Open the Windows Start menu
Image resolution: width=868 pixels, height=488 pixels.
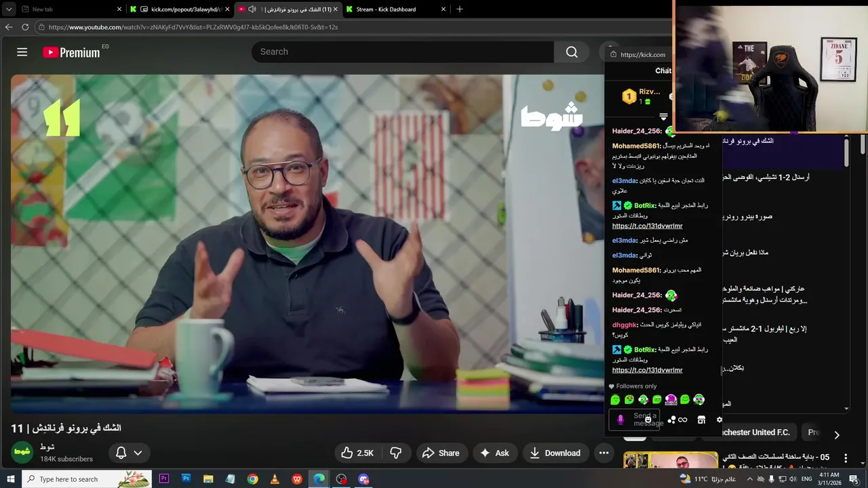[11, 479]
